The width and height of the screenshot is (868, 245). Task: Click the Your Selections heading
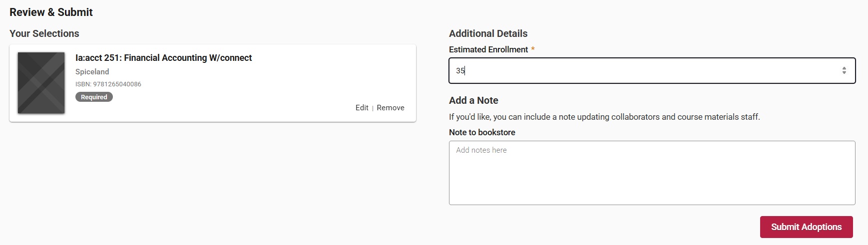tap(44, 33)
